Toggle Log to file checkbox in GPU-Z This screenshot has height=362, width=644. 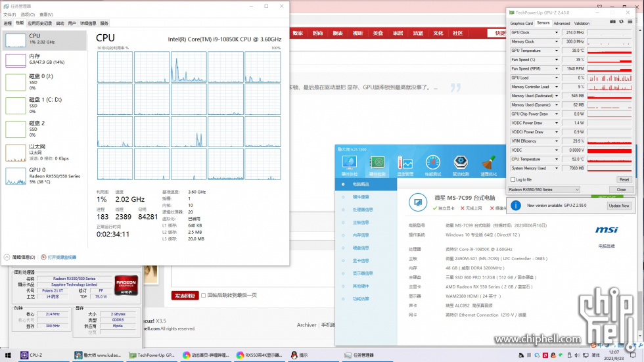[513, 180]
